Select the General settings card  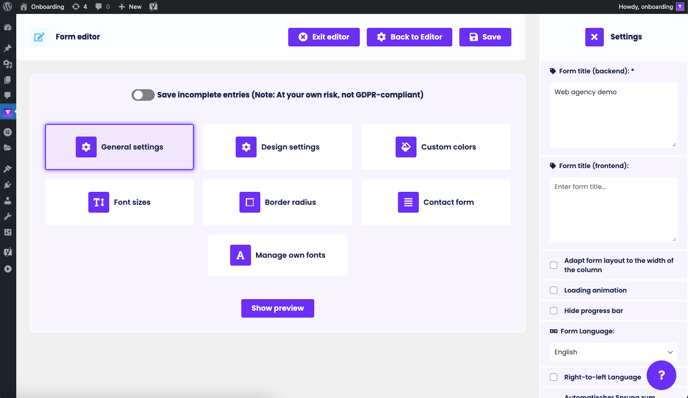coord(119,147)
